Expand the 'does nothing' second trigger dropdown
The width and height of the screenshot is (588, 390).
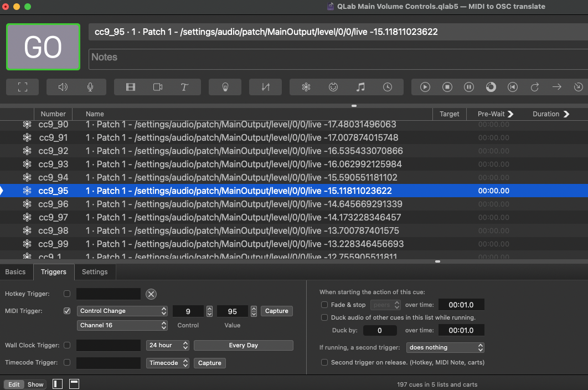point(445,347)
